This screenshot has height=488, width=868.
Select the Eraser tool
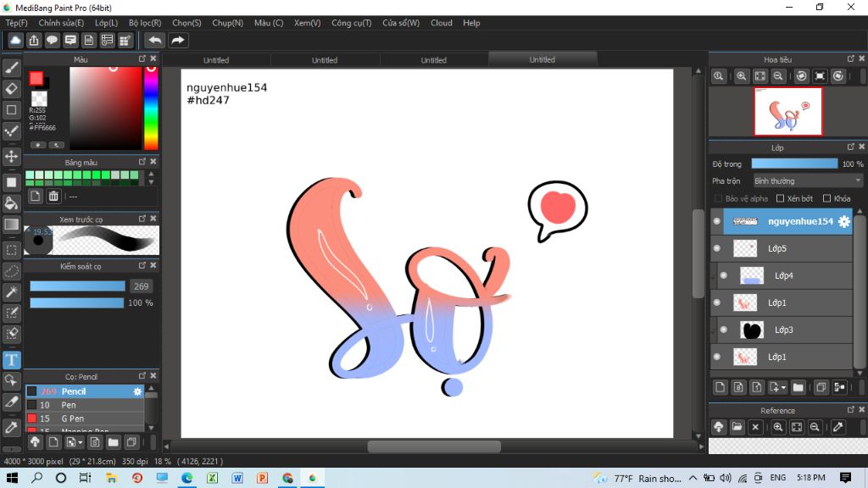12,88
